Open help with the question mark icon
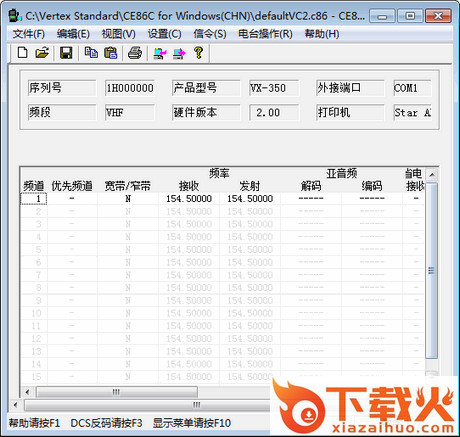This screenshot has width=460, height=437. [199, 53]
